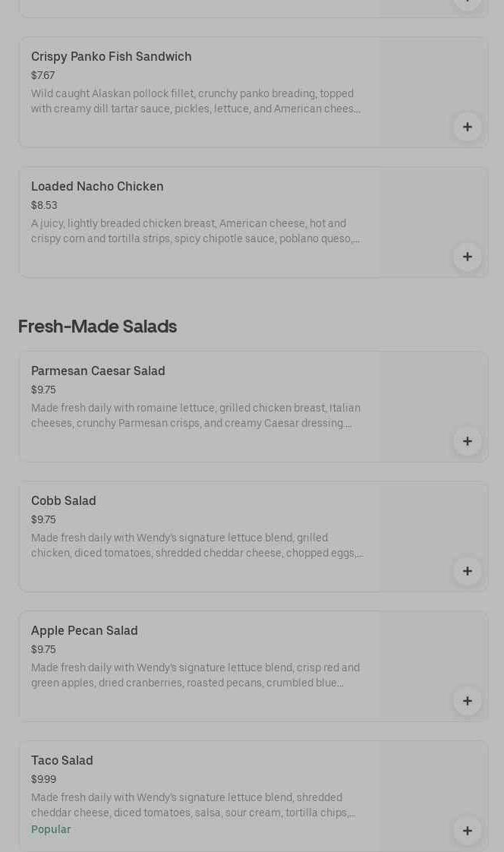
Task: Click the $9.99 Taco Salad price
Action: point(43,779)
